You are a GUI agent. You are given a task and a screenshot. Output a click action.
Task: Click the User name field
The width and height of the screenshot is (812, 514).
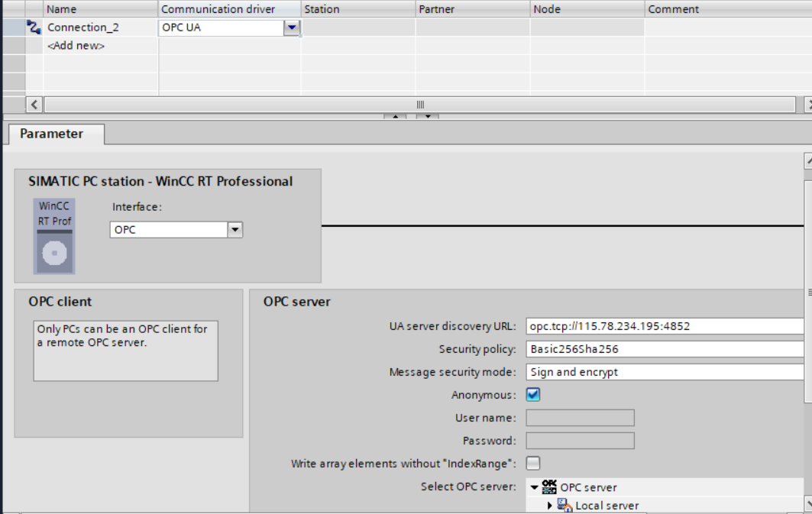(x=580, y=418)
